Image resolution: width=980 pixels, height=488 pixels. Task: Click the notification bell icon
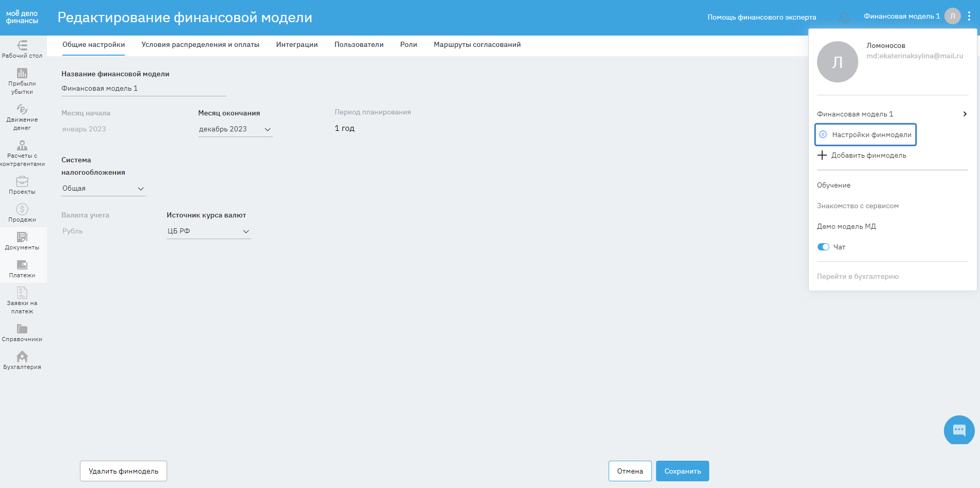pos(844,17)
